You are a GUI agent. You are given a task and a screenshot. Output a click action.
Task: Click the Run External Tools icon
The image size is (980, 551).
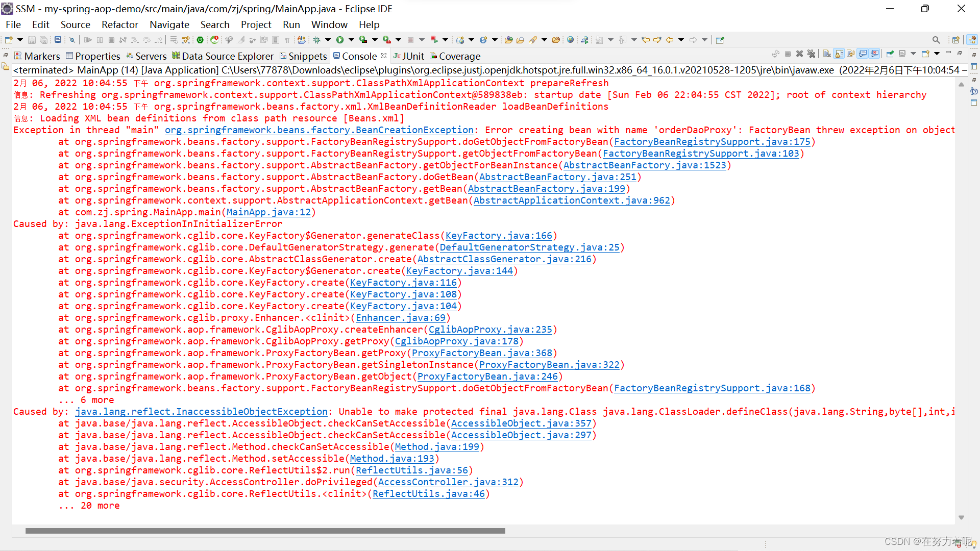(x=387, y=40)
